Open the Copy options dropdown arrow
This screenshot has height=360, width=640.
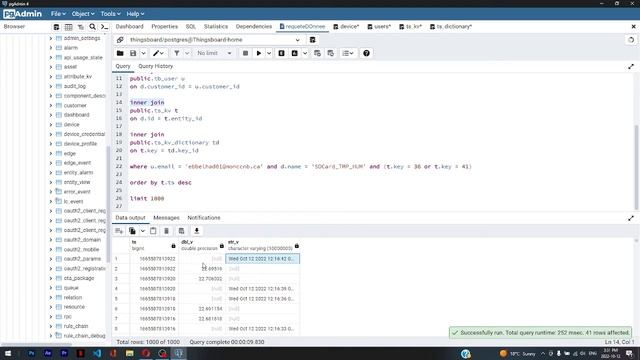142,231
